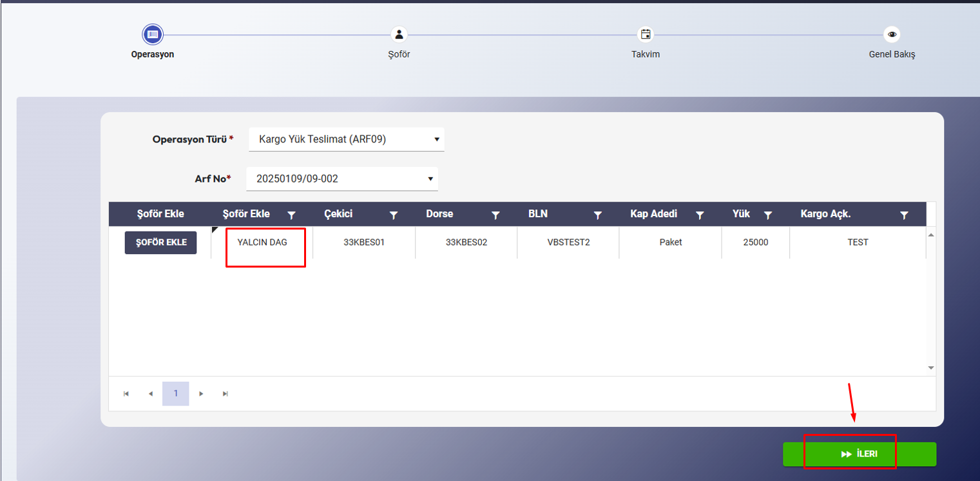
Task: Go to the first grid page
Action: [x=126, y=394]
